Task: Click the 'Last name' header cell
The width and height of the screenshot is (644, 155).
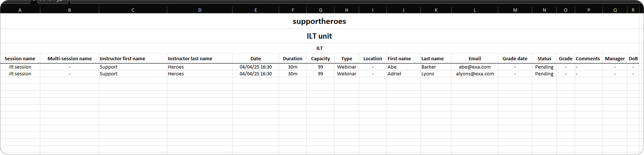Action: tap(436, 59)
